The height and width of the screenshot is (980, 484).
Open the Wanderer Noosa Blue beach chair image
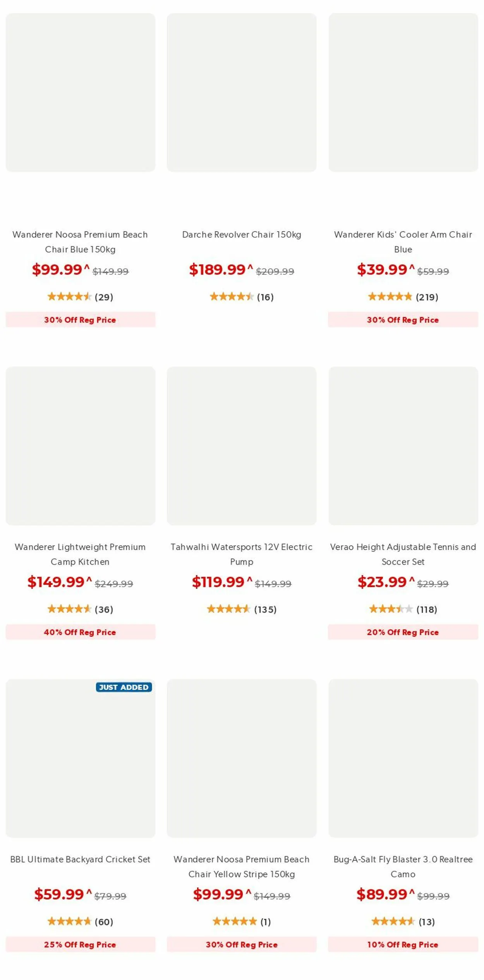coord(81,93)
